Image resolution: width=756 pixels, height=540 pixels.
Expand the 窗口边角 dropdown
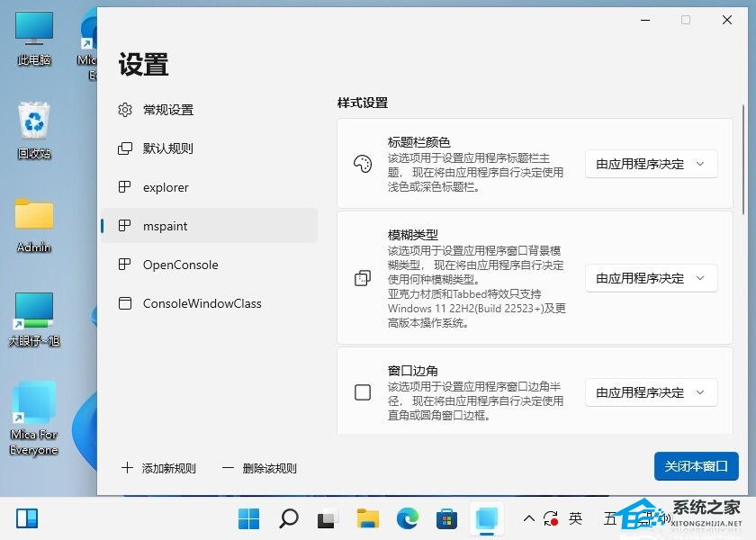(x=651, y=392)
